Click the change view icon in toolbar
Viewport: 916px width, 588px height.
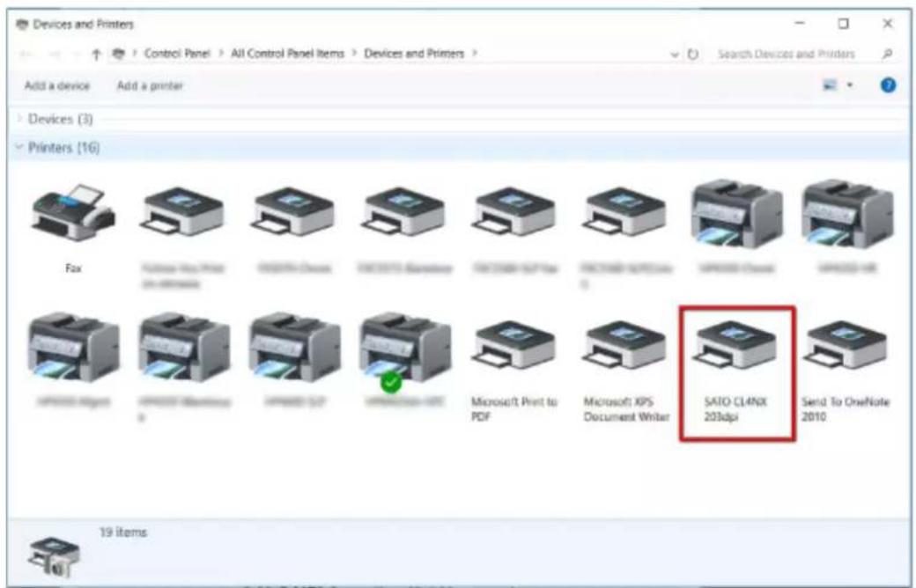[830, 85]
